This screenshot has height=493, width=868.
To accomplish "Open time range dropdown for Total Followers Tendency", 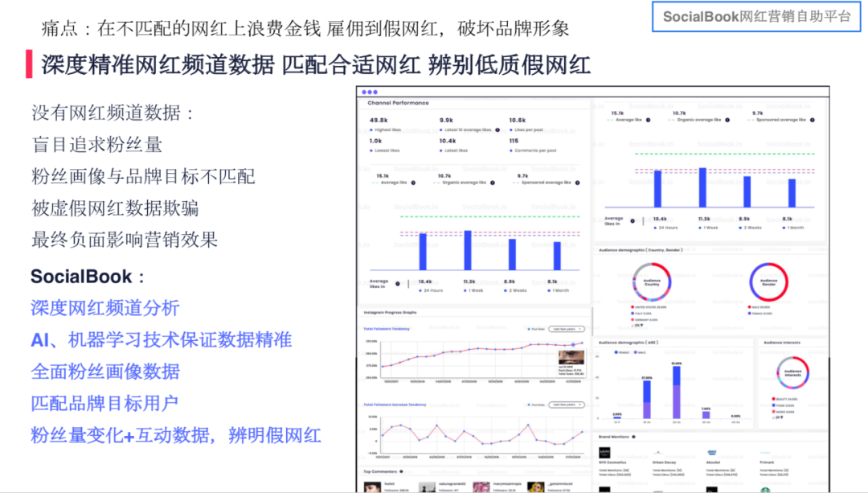I will point(567,329).
